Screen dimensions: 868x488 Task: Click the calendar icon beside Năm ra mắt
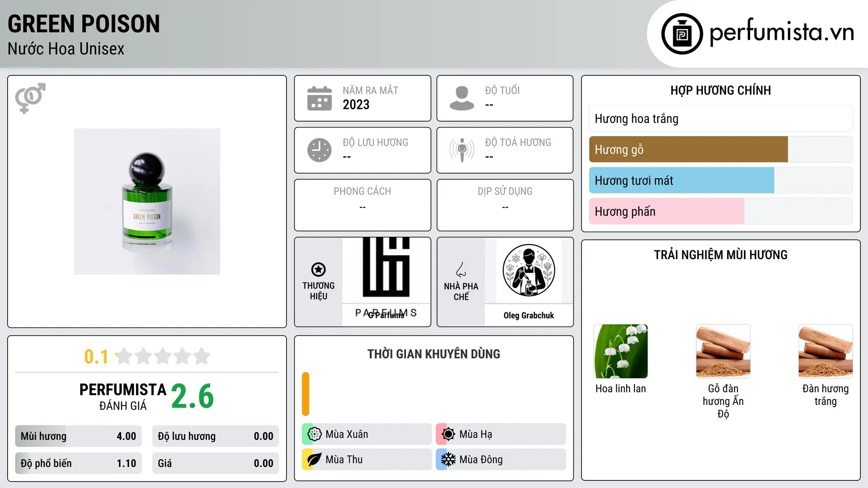coord(320,98)
